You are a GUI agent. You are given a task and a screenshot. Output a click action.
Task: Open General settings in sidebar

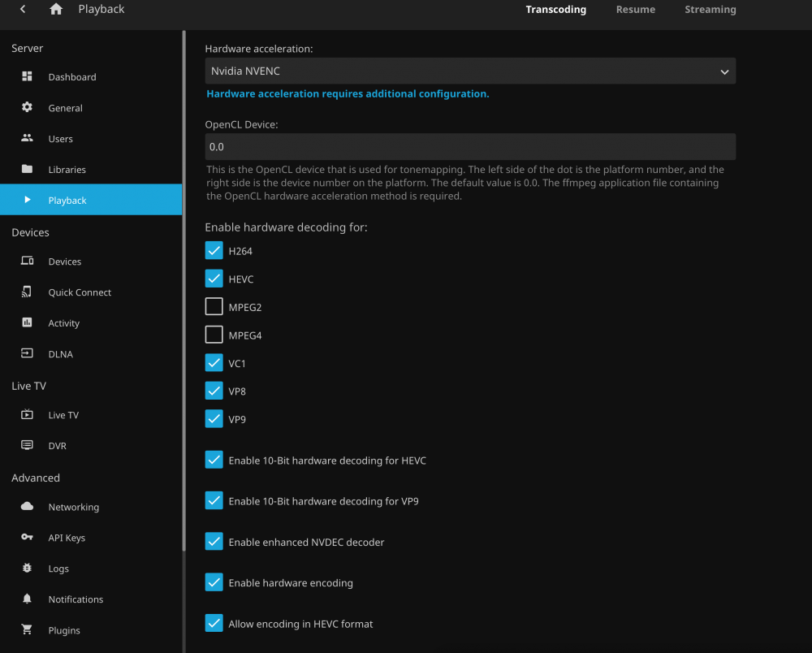(91, 108)
